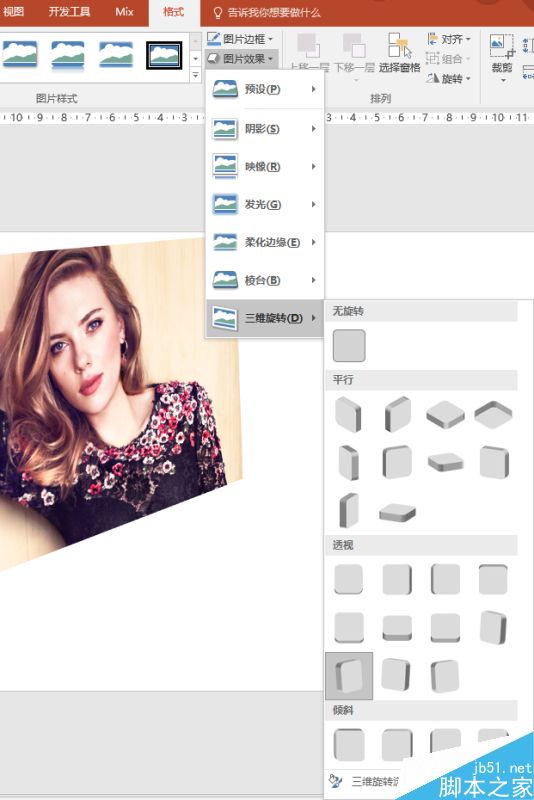Open the Rotate dropdown
534x800 pixels.
(x=448, y=79)
